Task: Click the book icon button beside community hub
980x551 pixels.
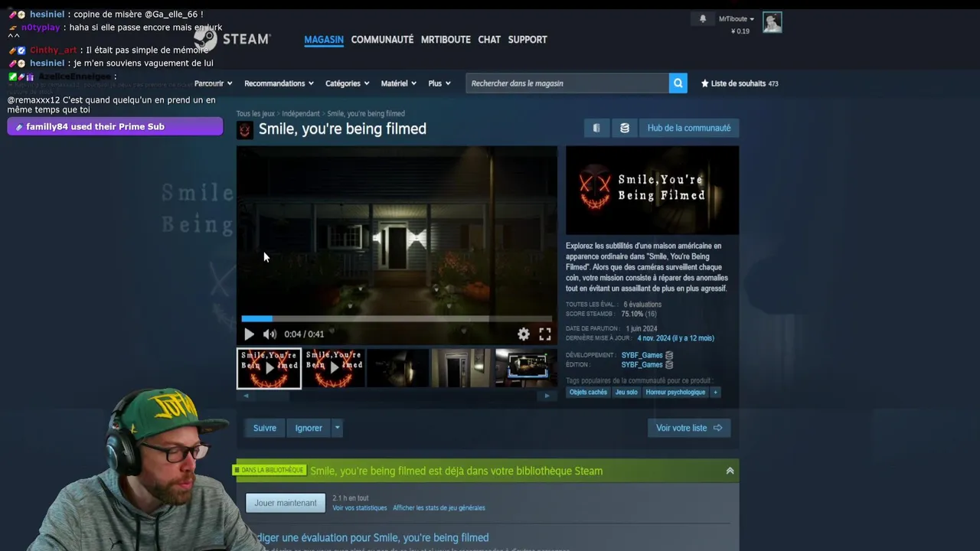Action: click(596, 128)
